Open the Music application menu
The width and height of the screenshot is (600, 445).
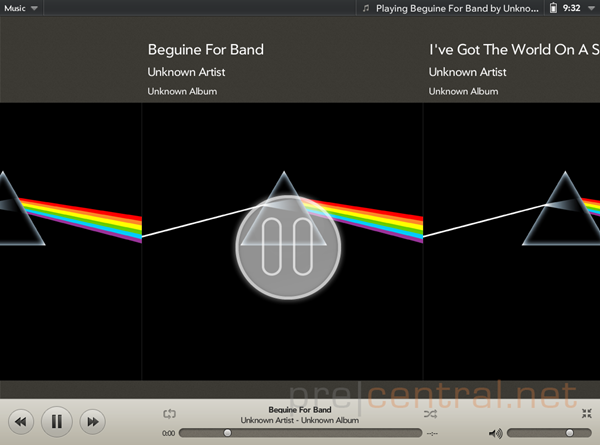(x=21, y=8)
